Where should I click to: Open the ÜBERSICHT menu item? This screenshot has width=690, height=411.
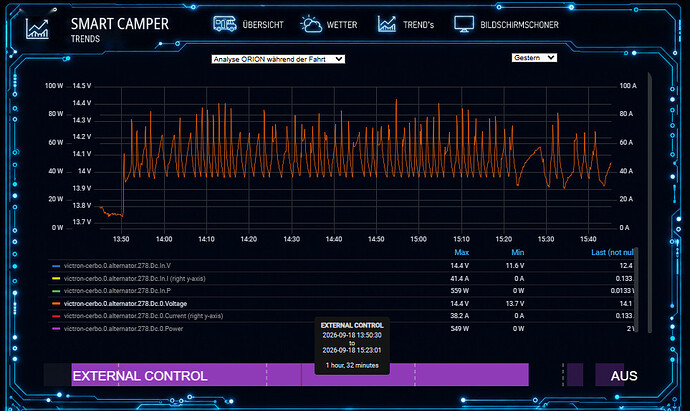tap(263, 25)
